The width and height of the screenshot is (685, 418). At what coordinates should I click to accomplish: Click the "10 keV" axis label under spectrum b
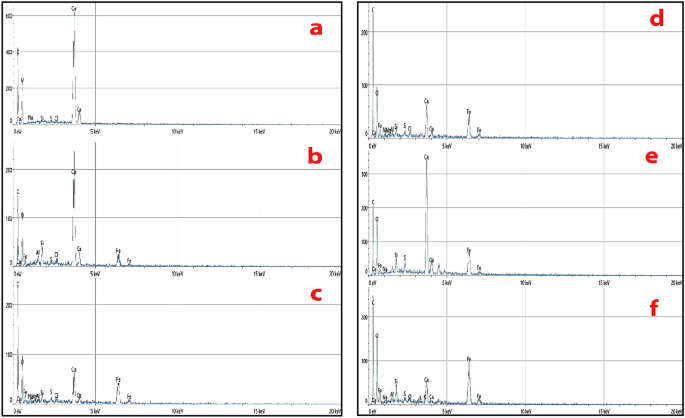(177, 274)
